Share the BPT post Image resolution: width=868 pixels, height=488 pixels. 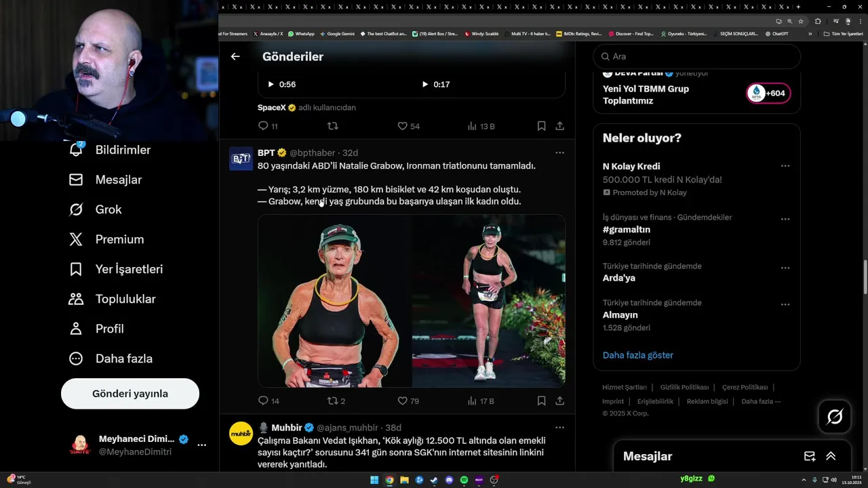click(x=559, y=401)
